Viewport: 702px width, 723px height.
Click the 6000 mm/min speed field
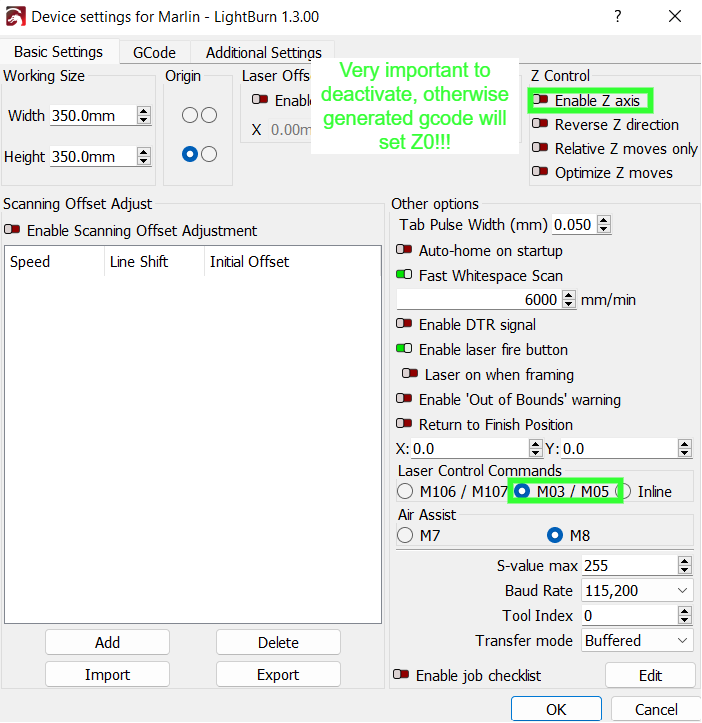(480, 300)
